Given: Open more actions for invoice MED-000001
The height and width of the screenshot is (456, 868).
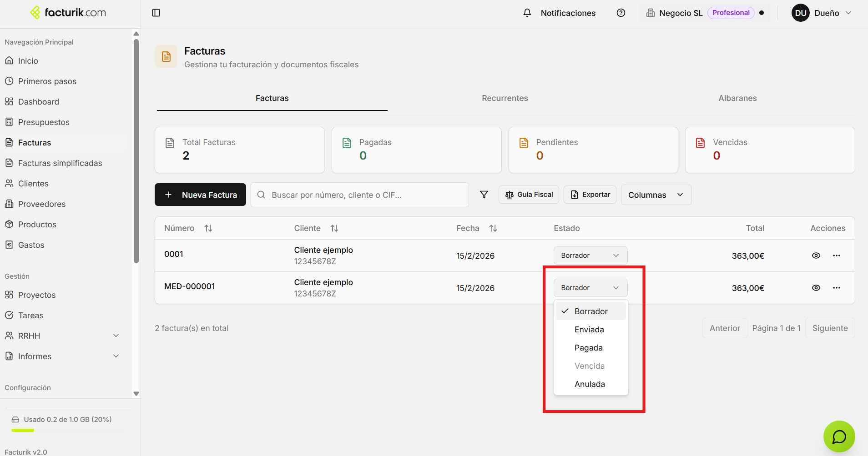Looking at the screenshot, I should [837, 288].
